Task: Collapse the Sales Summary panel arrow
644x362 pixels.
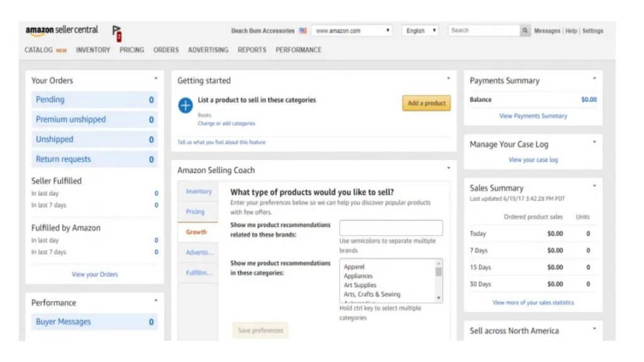Action: [594, 186]
